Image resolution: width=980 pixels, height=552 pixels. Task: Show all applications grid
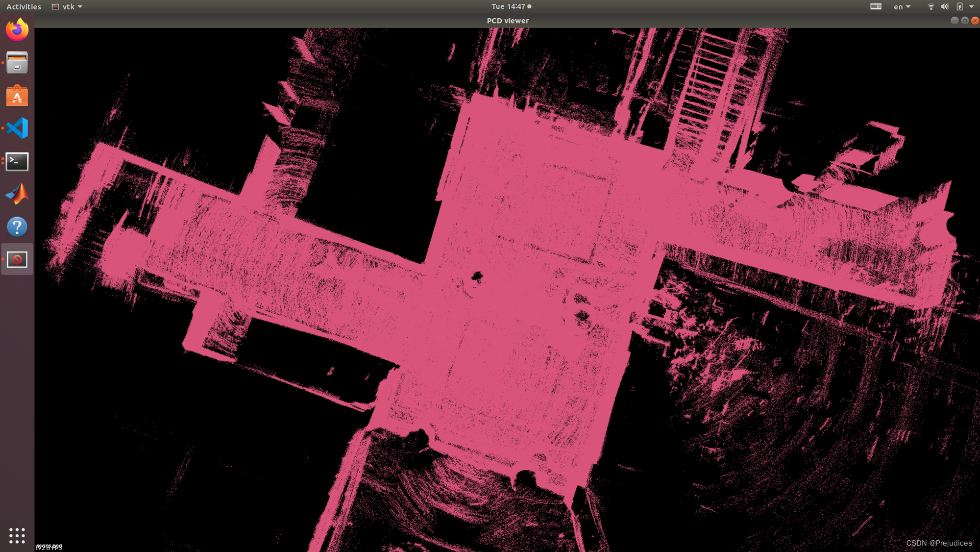[17, 535]
